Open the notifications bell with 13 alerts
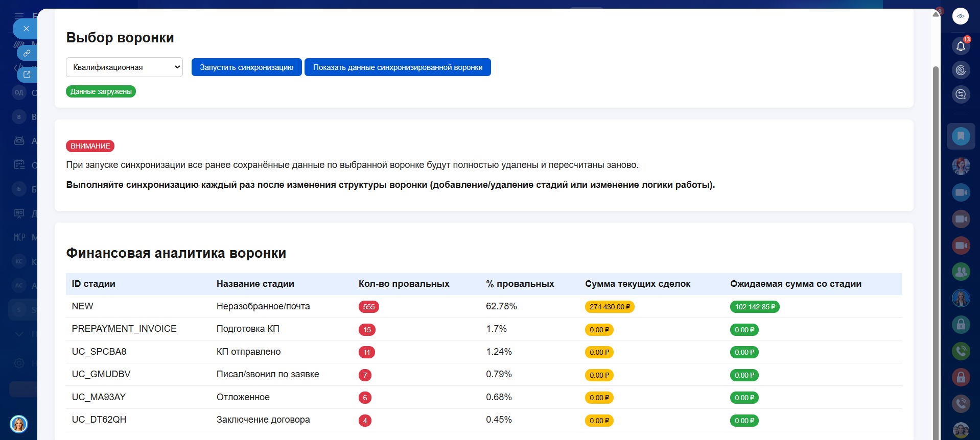980x440 pixels. coord(961,46)
